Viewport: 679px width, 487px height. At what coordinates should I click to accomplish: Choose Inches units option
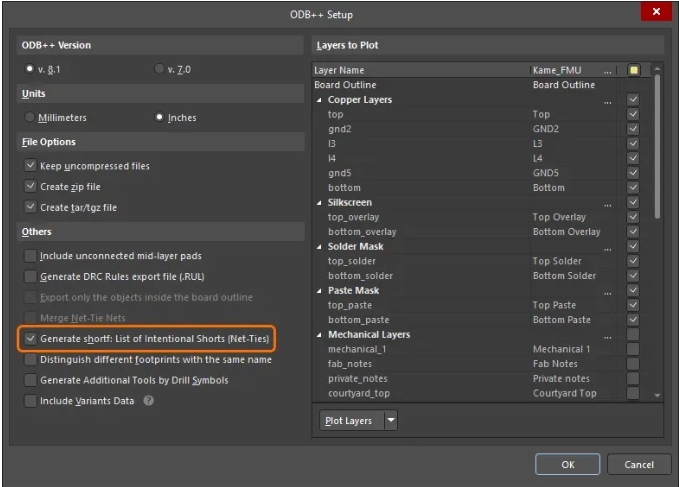[x=159, y=117]
